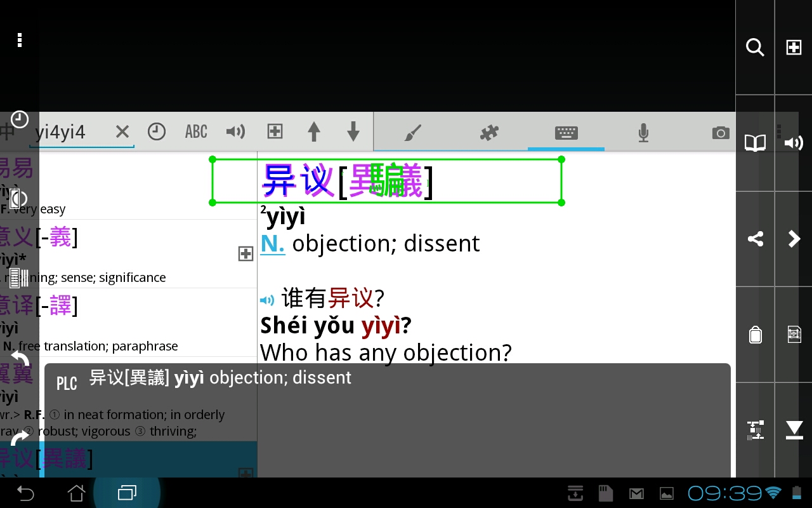
Task: Tap the Android back button
Action: 25,493
